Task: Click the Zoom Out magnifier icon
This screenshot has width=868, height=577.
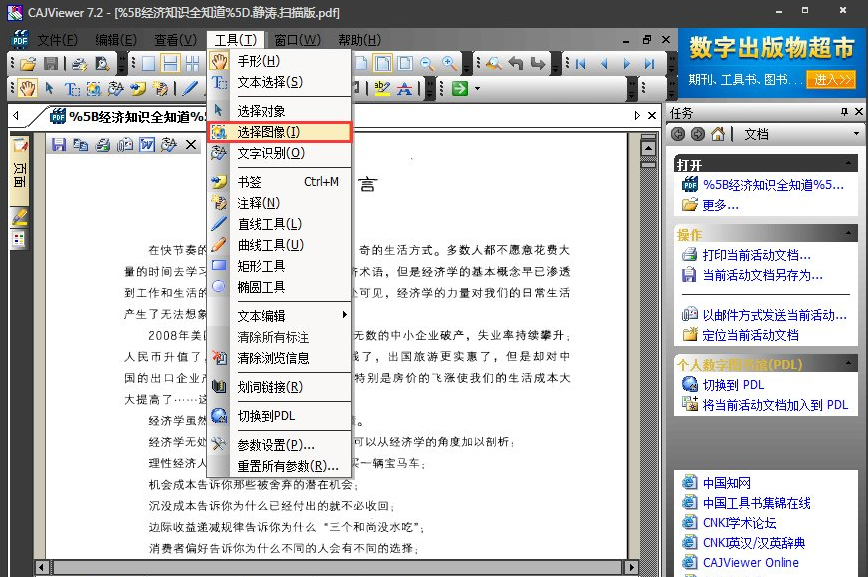Action: coord(427,64)
